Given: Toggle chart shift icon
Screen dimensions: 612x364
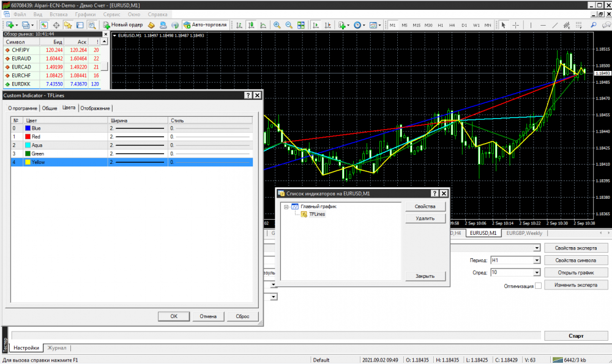Looking at the screenshot, I should [328, 25].
